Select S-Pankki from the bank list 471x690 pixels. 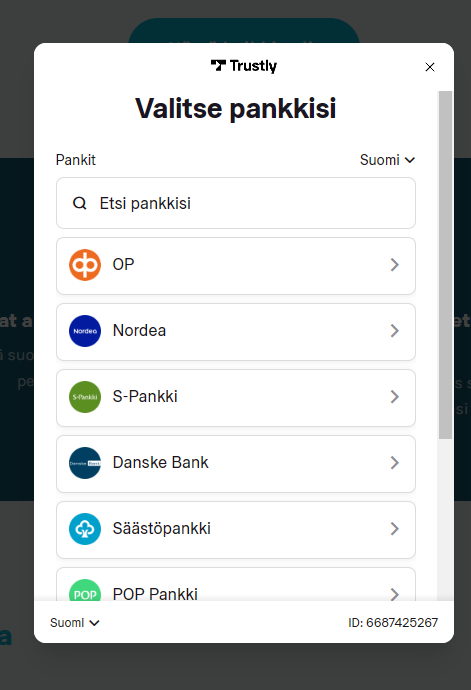(x=236, y=398)
